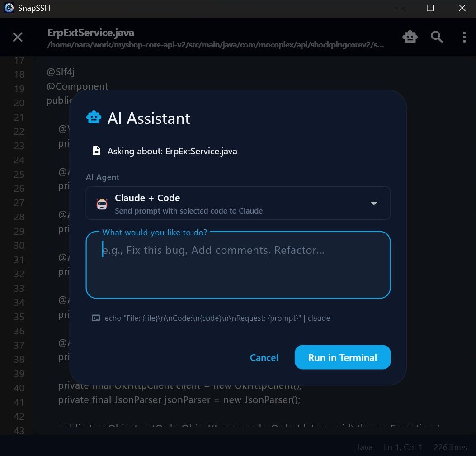Click the ErpExtService.java filename heading

(x=90, y=32)
